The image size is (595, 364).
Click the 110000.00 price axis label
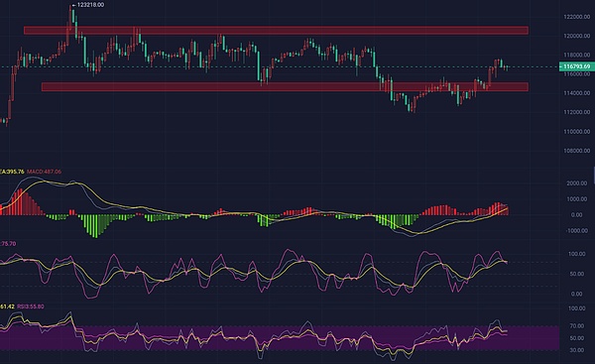577,131
